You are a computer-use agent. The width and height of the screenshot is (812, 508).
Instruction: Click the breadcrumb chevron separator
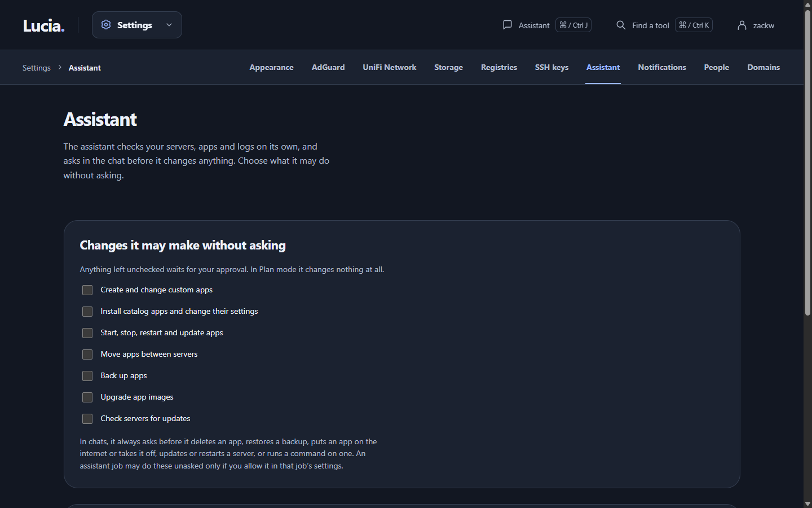coord(60,67)
